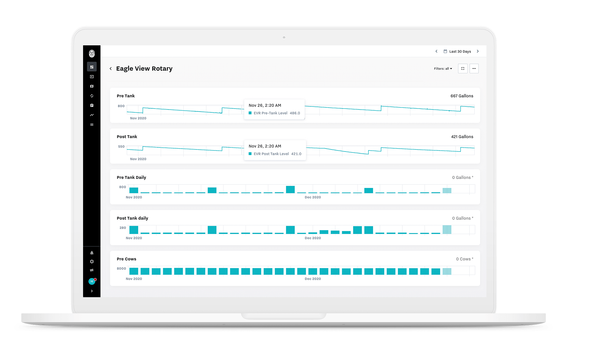
Task: Click the light-colored last bar in Pre Cows
Action: click(x=447, y=271)
